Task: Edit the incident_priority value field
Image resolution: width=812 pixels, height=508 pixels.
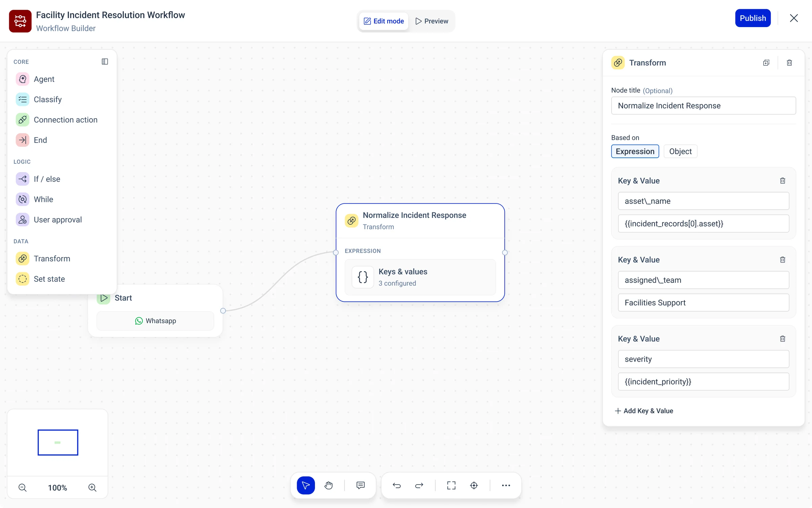Action: [703, 382]
